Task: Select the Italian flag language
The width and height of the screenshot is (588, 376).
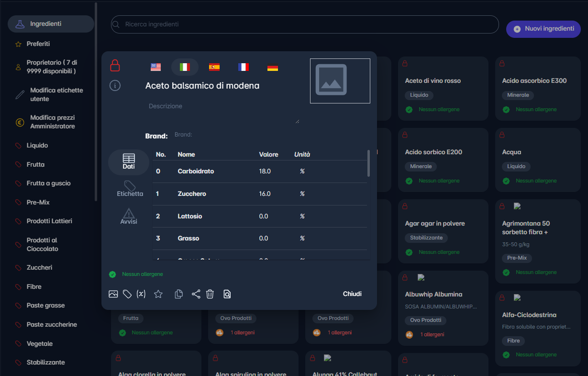Action: tap(185, 67)
